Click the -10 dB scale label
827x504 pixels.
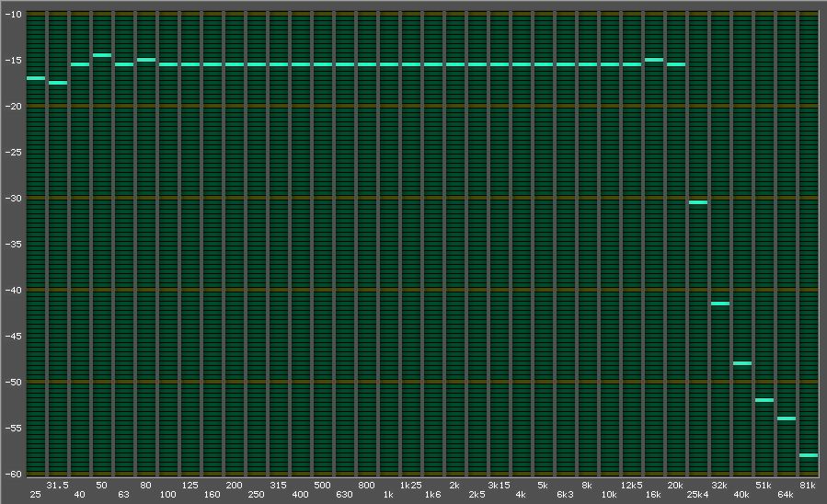pyautogui.click(x=13, y=14)
